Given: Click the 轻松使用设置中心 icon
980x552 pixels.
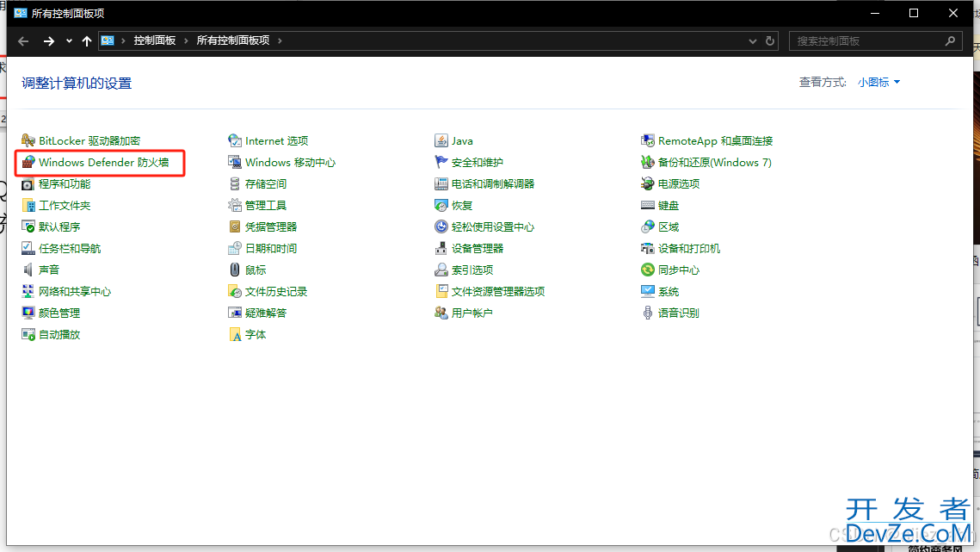Looking at the screenshot, I should pos(441,226).
